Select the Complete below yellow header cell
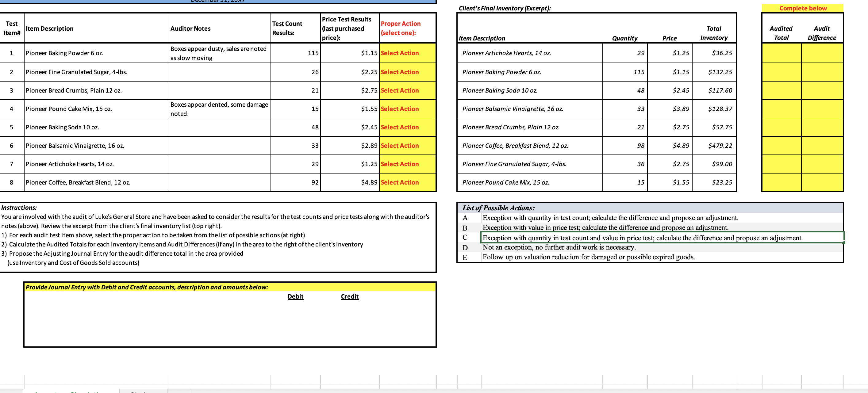The width and height of the screenshot is (868, 393). (x=802, y=8)
